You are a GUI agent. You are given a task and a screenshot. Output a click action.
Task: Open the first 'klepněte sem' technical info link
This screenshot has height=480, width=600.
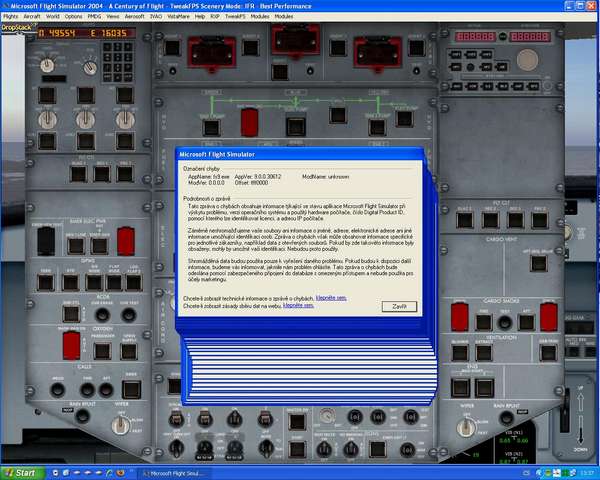click(x=330, y=297)
